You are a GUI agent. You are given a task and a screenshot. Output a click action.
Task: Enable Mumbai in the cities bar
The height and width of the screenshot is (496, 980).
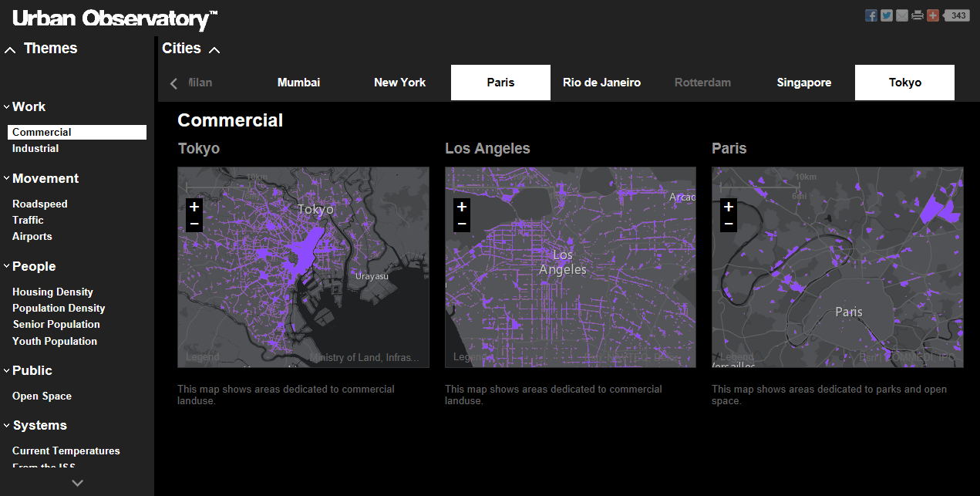(x=298, y=83)
